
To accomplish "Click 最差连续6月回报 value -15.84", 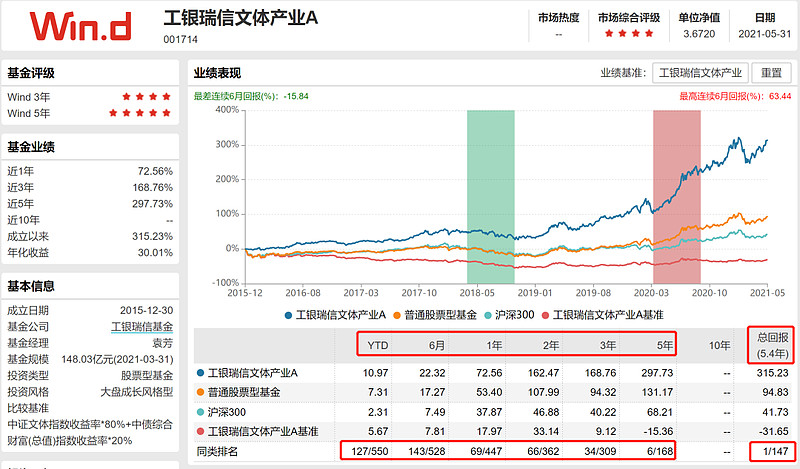I will (x=296, y=96).
